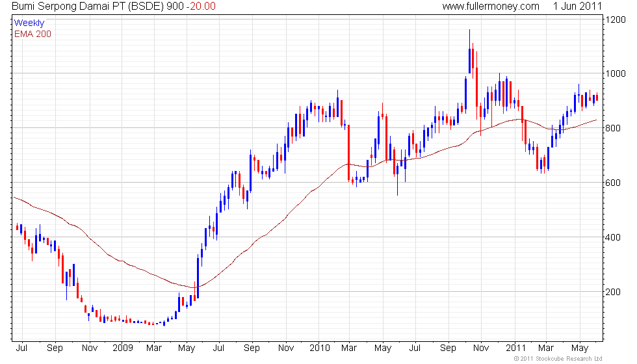Click the chart title 'Bumi Serpong Damai PT (BSDE)'
The image size is (637, 364).
88,6
